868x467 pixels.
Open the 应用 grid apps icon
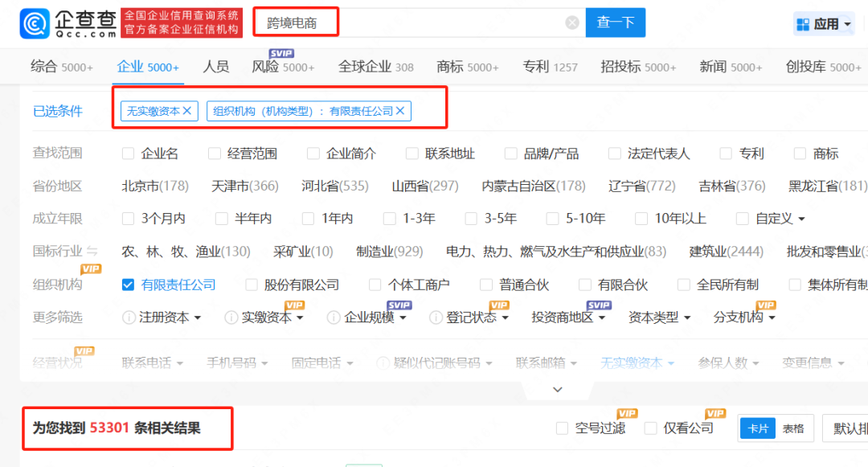(x=804, y=23)
